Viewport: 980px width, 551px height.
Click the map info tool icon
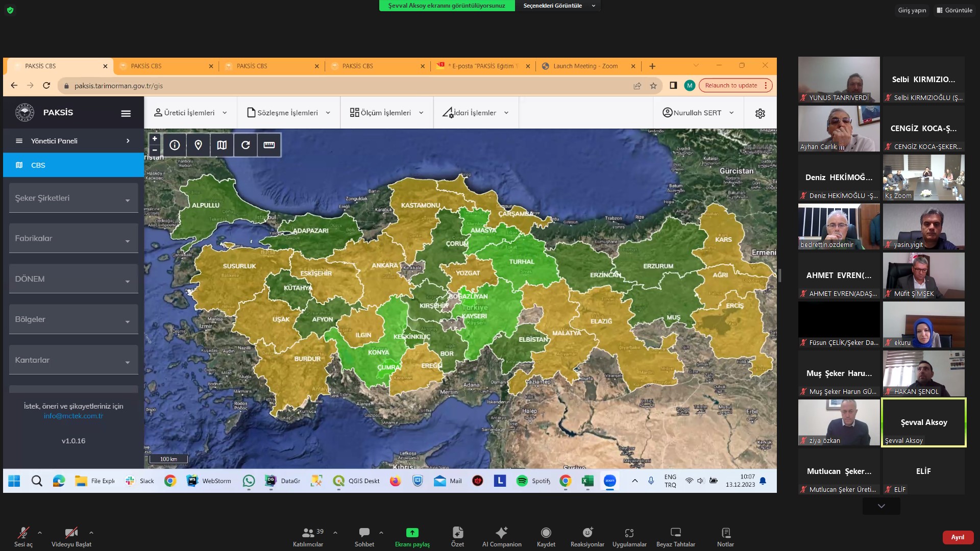[x=175, y=145]
